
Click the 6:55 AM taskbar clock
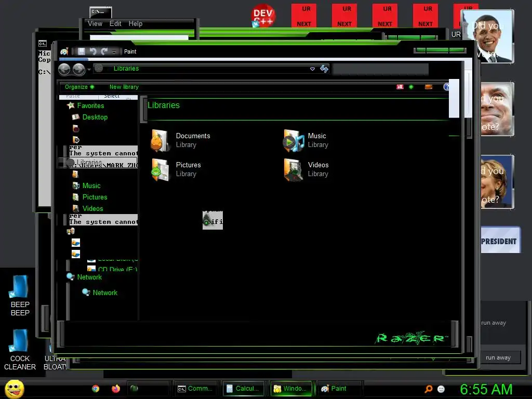pyautogui.click(x=486, y=389)
